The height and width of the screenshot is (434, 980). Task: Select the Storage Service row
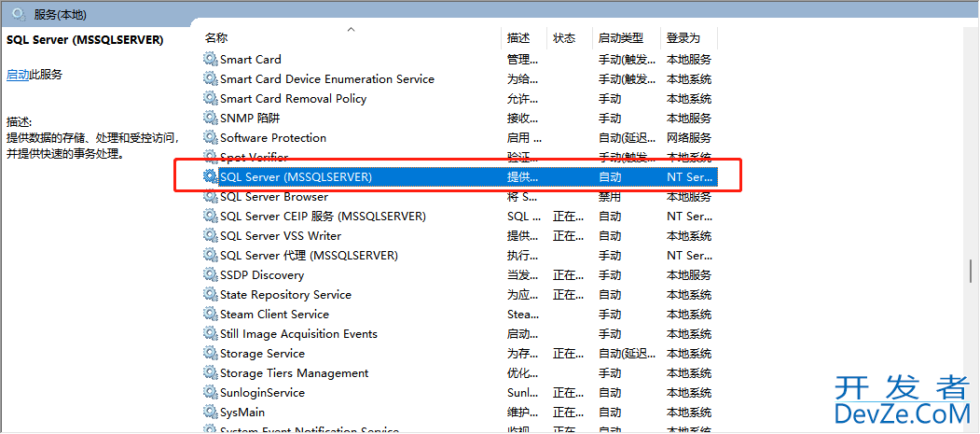coord(460,354)
